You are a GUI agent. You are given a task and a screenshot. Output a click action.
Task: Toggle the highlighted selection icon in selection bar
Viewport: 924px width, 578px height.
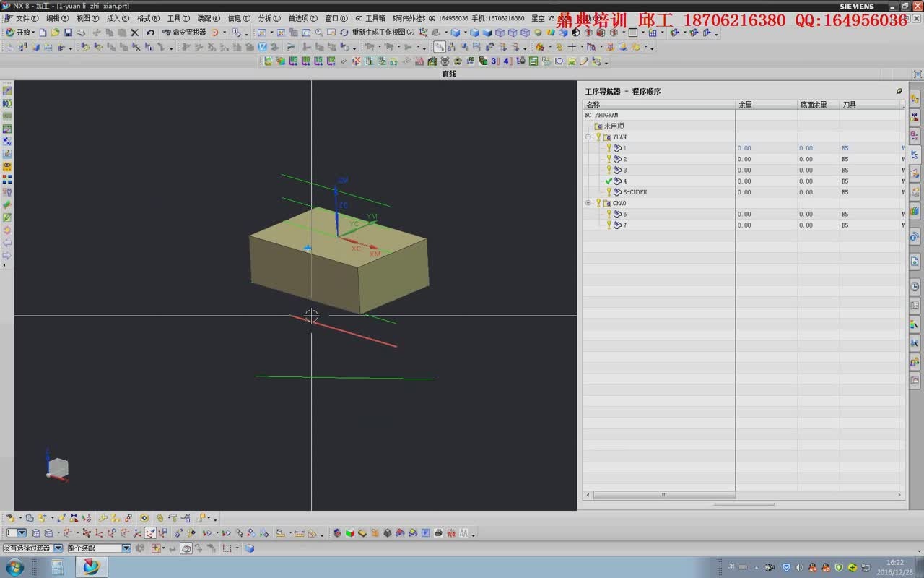coord(186,548)
